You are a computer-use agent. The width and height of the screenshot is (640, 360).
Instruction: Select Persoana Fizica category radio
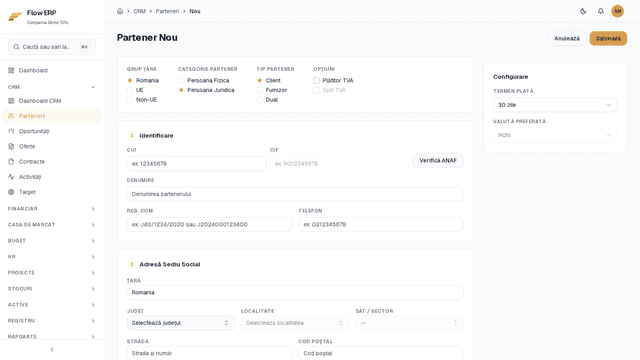tap(181, 80)
